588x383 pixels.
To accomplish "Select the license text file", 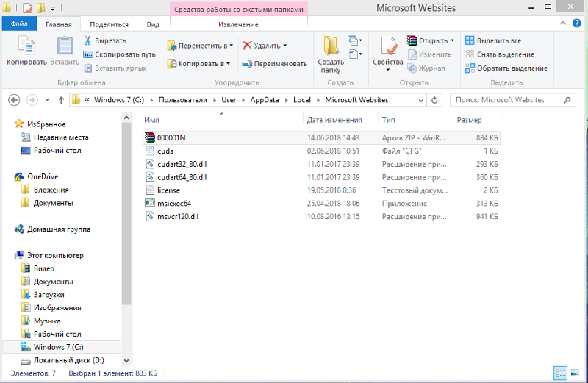I will coord(321,190).
